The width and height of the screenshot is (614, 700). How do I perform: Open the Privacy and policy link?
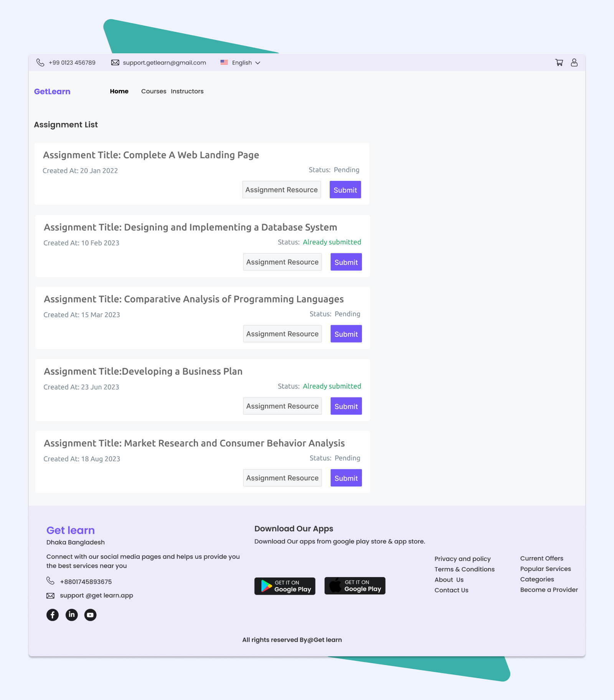pyautogui.click(x=462, y=559)
